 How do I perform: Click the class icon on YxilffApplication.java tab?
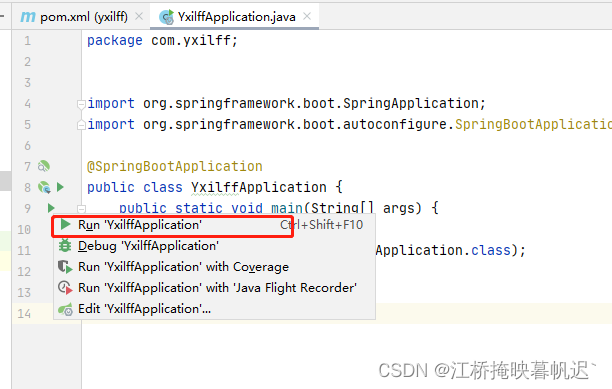click(x=167, y=17)
